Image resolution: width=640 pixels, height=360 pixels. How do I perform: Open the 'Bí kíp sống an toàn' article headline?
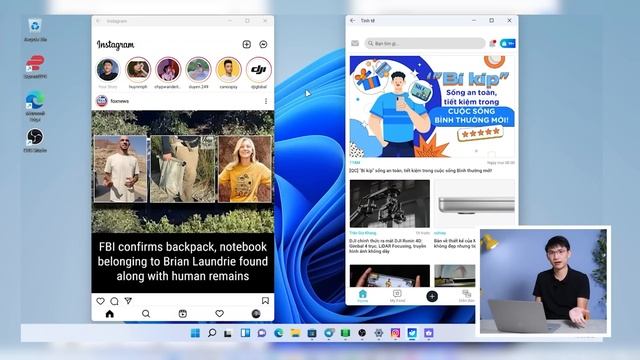[420, 171]
